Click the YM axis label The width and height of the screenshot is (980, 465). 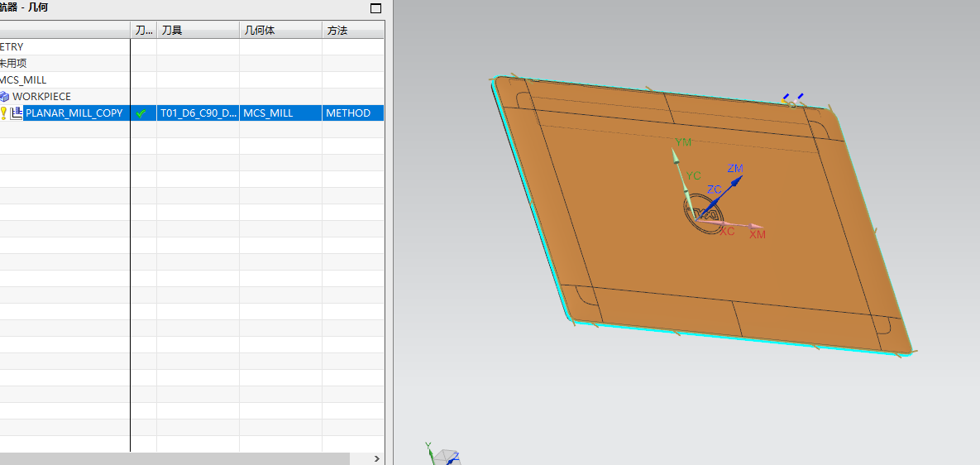point(684,141)
